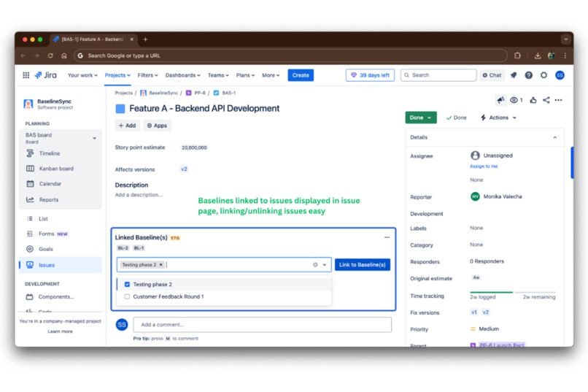Open a new browser tab with the plus
Viewport: 588px width, 392px height.
(x=145, y=39)
